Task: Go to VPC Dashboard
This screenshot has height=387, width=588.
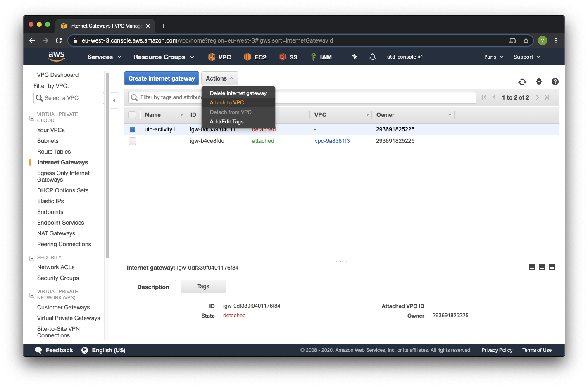Action: 58,75
